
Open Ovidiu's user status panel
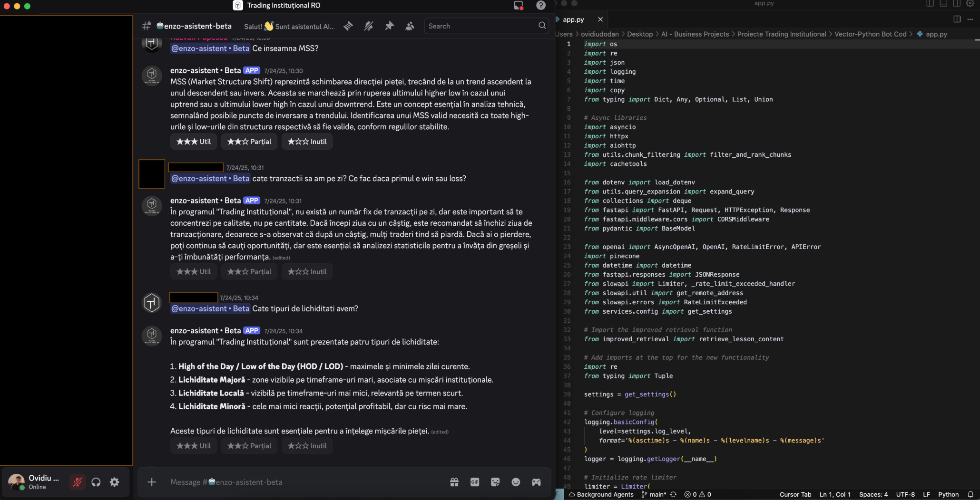point(34,482)
